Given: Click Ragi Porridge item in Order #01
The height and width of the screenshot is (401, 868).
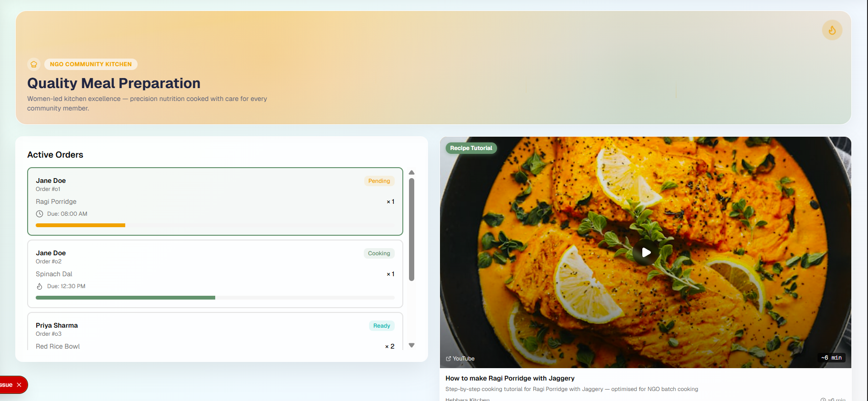Looking at the screenshot, I should point(56,201).
